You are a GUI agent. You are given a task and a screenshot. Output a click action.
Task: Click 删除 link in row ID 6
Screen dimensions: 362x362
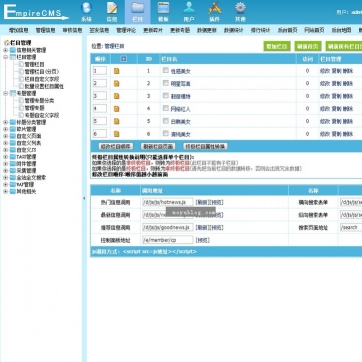pyautogui.click(x=348, y=134)
